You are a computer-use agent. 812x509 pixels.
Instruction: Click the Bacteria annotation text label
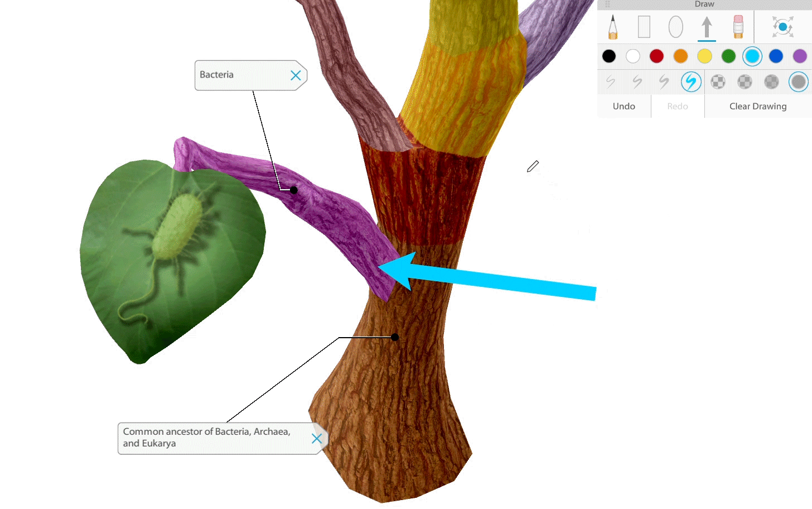point(217,74)
